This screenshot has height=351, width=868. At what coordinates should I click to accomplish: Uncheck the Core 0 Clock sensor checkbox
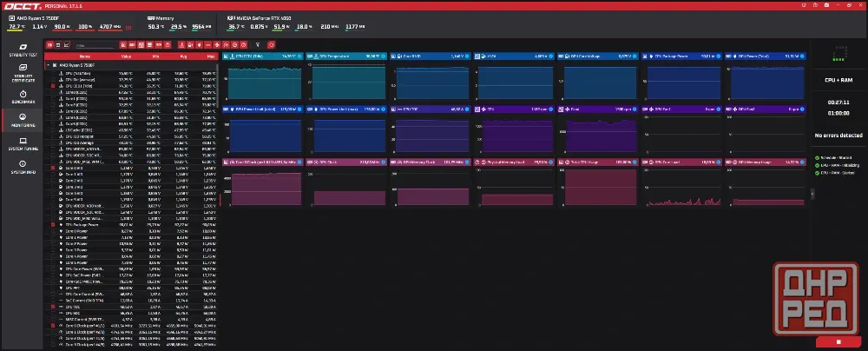coord(53,326)
